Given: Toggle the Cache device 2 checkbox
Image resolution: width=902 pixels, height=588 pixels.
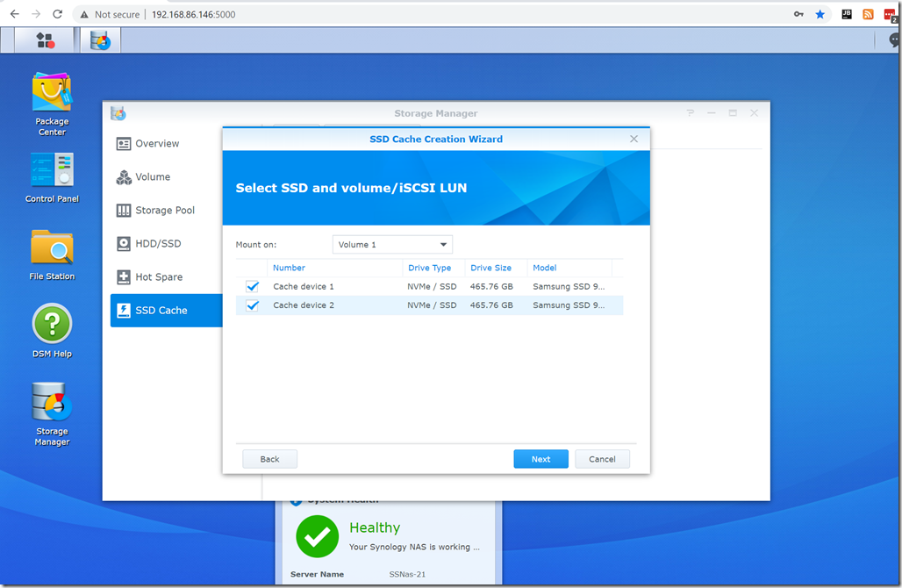Looking at the screenshot, I should click(252, 305).
